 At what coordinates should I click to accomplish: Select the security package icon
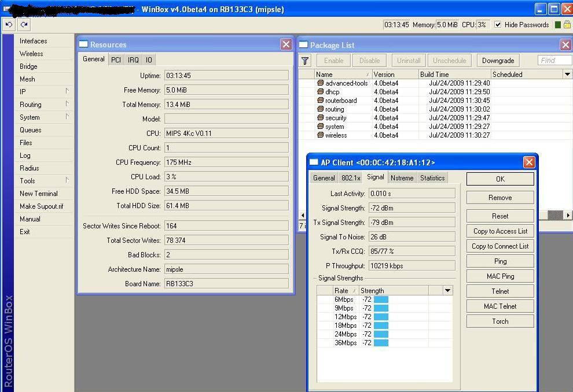pos(321,117)
